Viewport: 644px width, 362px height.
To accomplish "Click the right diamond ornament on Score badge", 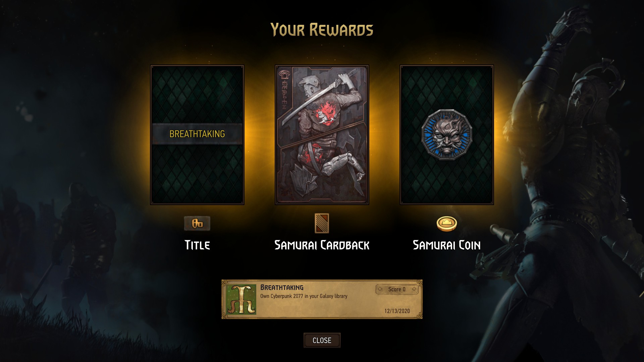I will pos(414,289).
